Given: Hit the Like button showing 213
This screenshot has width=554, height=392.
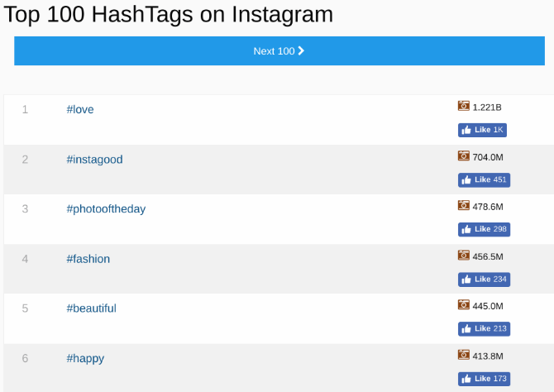Looking at the screenshot, I should (x=484, y=329).
